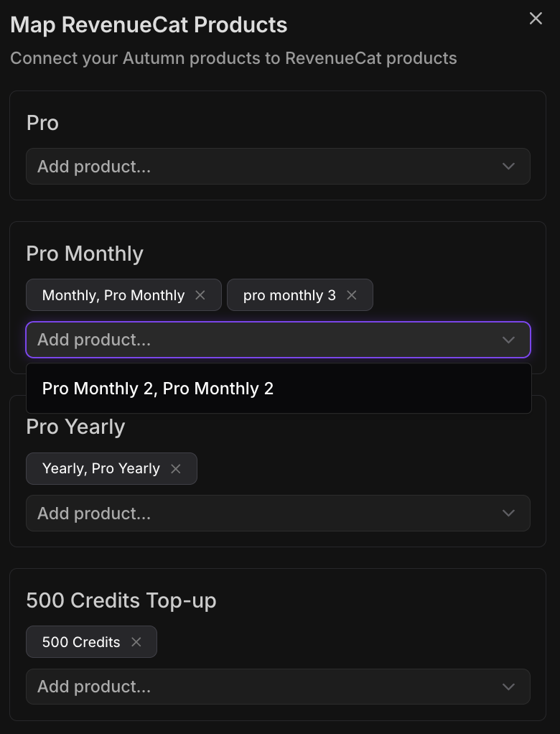Screen dimensions: 560x734
Task: Remove the "Yearly, Pro Yearly" product tag
Action: (175, 468)
